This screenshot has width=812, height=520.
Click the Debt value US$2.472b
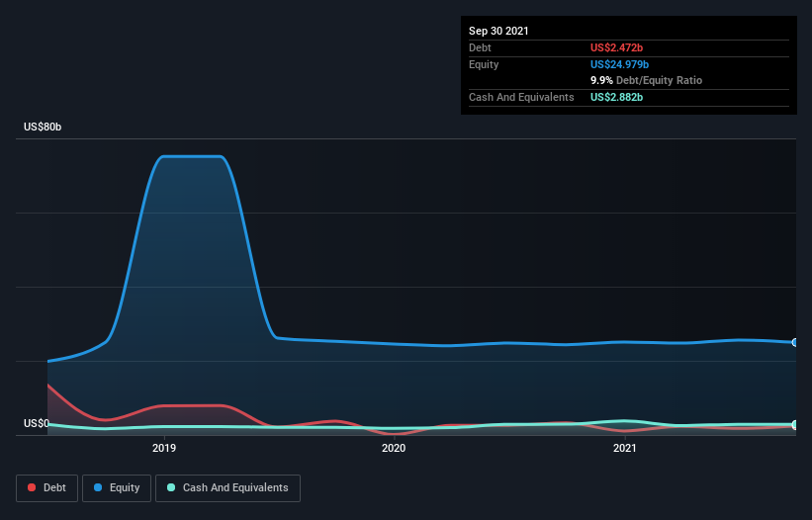(x=616, y=47)
